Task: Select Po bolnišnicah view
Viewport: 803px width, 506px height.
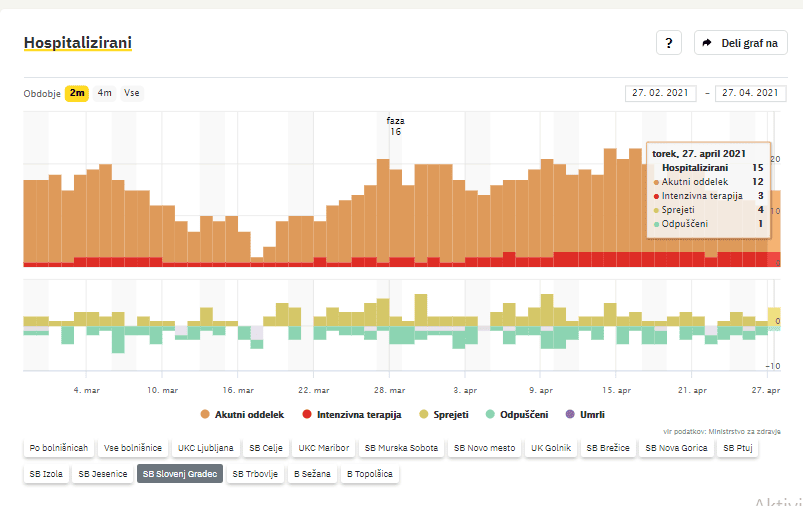Action: tap(59, 448)
